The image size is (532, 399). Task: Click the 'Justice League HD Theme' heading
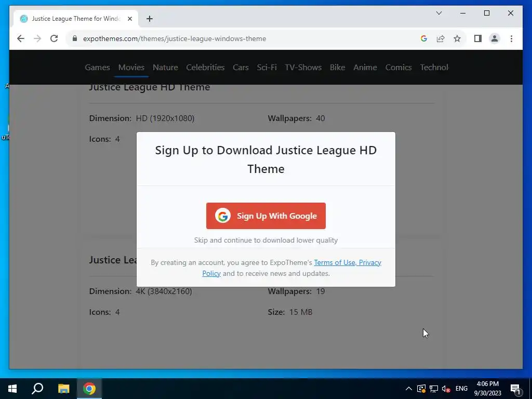(149, 87)
